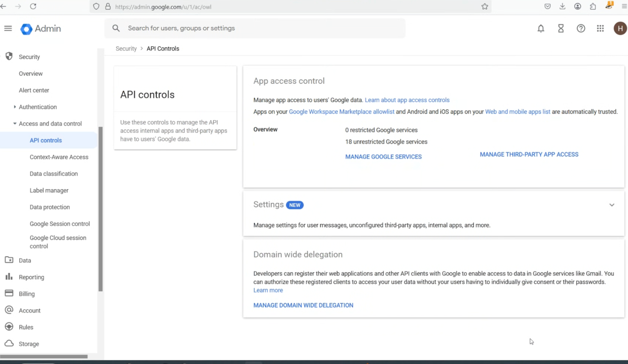Select Data protection in the sidebar
Image resolution: width=628 pixels, height=364 pixels.
(x=50, y=207)
